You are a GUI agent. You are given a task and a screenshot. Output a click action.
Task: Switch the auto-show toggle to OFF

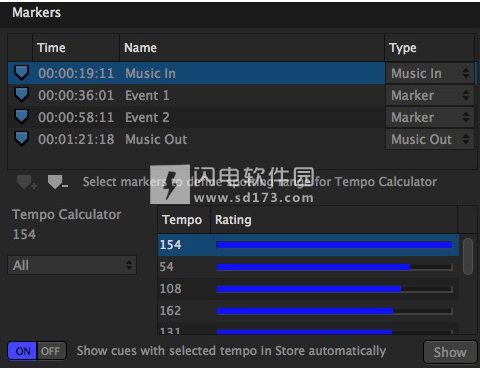(51, 351)
